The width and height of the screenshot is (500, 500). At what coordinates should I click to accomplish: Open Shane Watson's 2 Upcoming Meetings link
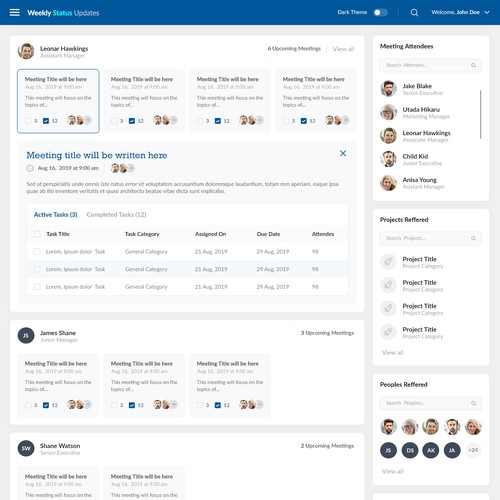327,446
